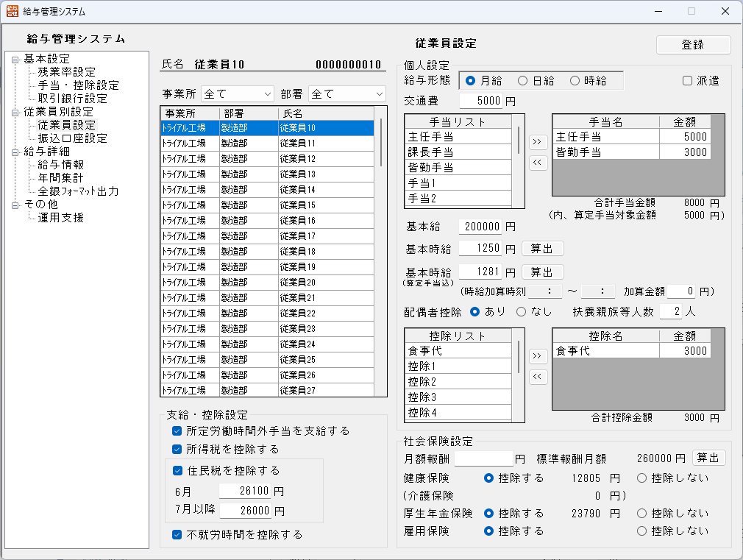
Task: Click the >> button for allowance list
Action: (x=537, y=142)
